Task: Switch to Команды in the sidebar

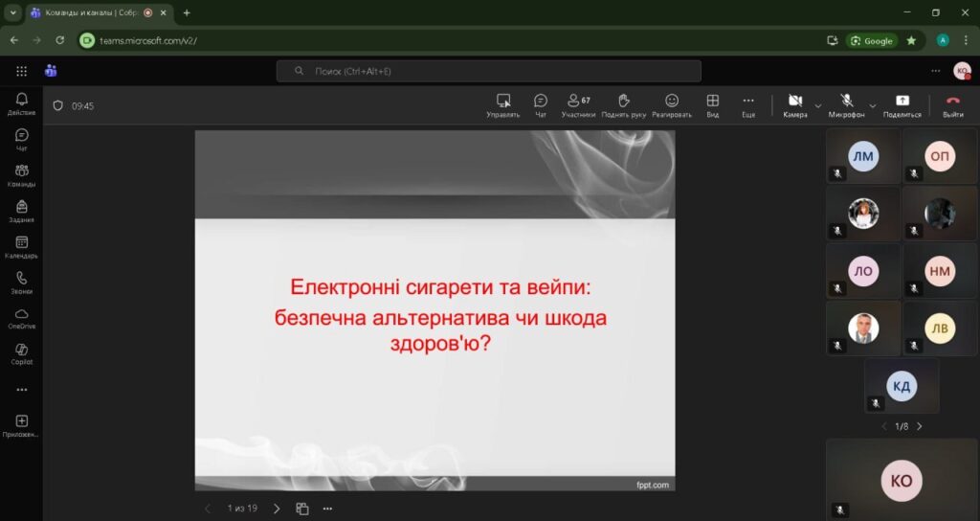Action: click(x=21, y=175)
